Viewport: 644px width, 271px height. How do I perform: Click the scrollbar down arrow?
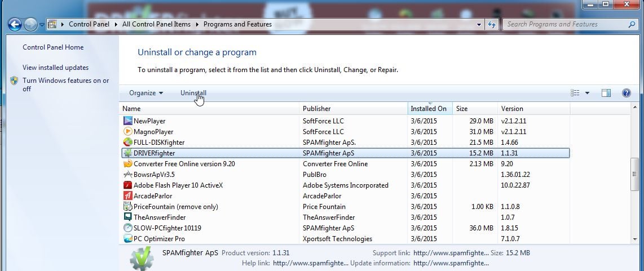coord(635,239)
